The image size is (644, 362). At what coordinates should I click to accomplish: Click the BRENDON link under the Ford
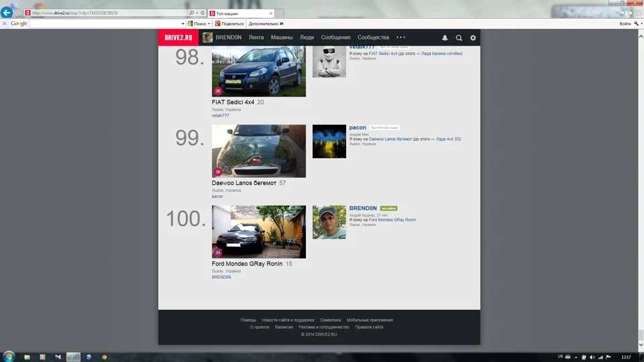pyautogui.click(x=221, y=278)
